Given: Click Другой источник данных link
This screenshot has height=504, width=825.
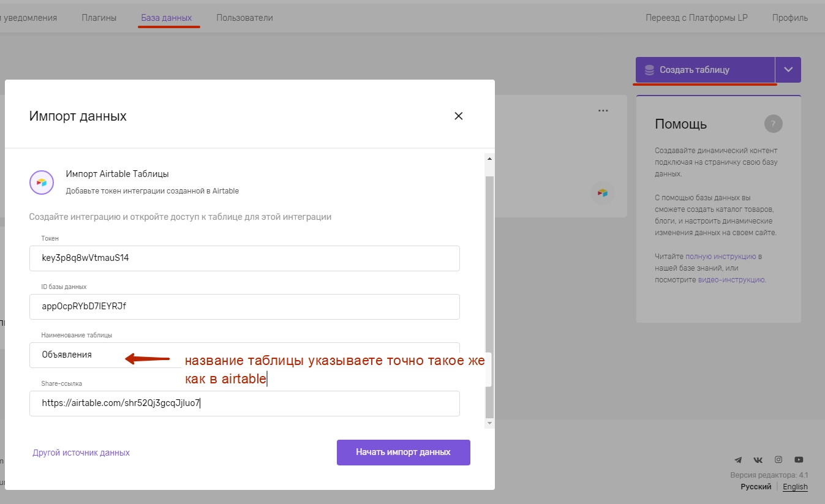Looking at the screenshot, I should click(x=81, y=453).
